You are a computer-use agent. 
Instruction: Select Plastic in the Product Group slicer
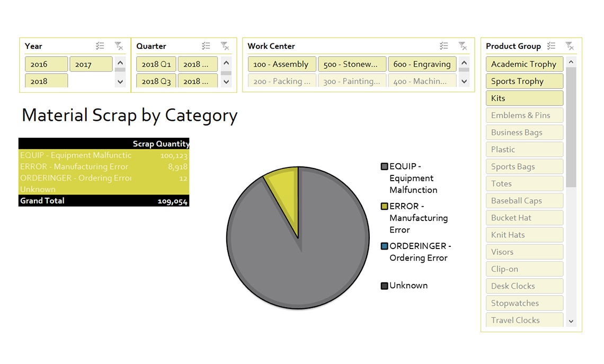tap(523, 149)
